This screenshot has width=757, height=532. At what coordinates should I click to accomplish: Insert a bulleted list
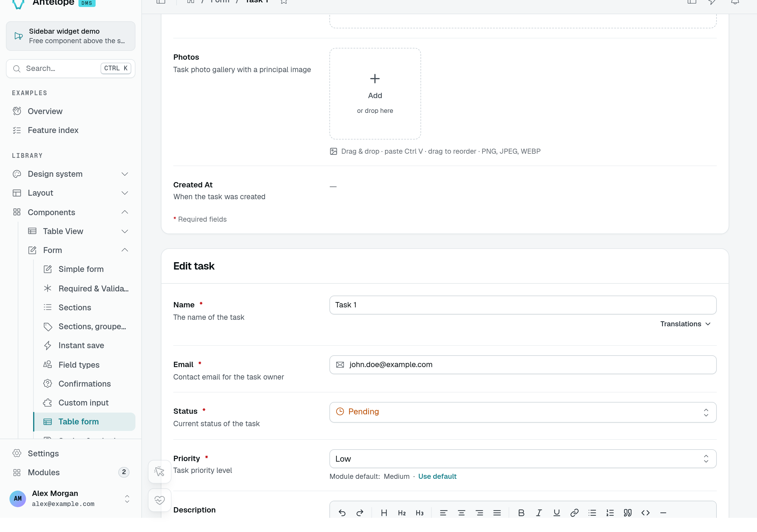(592, 512)
